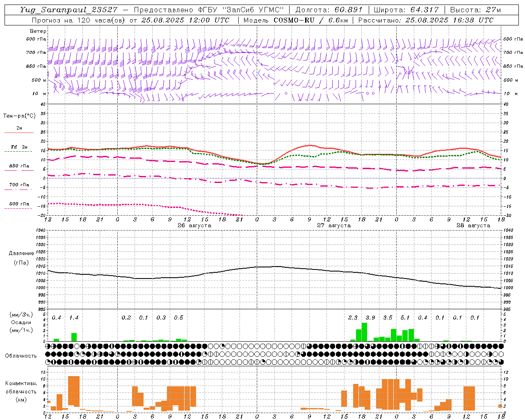Click the (мм/3ч.) precipitation unit label
Viewport: 525px width, 420px height.
[x=21, y=315]
